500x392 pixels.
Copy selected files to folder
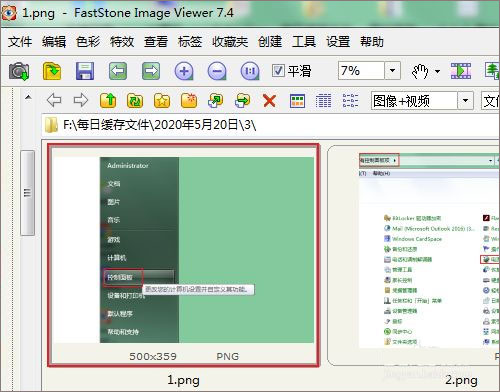click(216, 100)
